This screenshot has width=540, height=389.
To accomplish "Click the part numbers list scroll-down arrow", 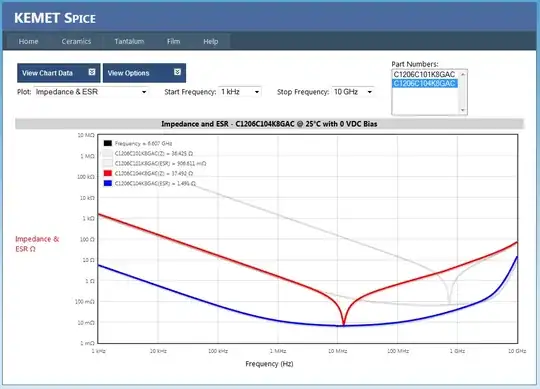I will click(463, 110).
